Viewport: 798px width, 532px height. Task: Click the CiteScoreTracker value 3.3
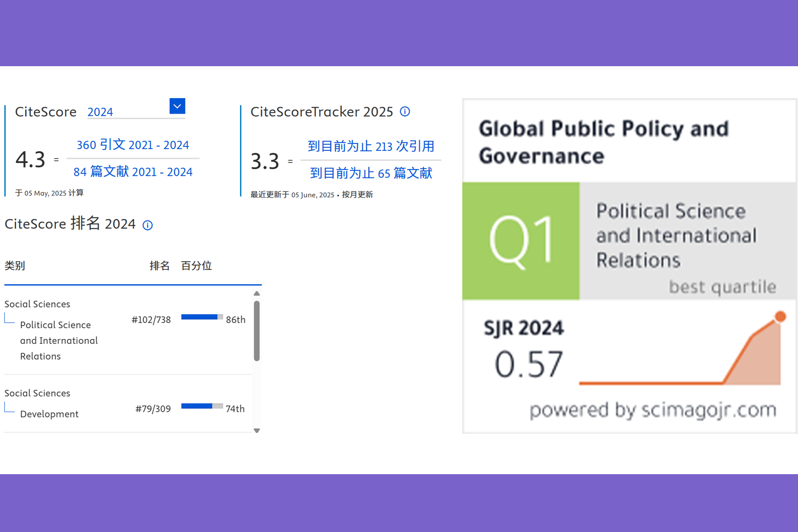click(x=265, y=161)
